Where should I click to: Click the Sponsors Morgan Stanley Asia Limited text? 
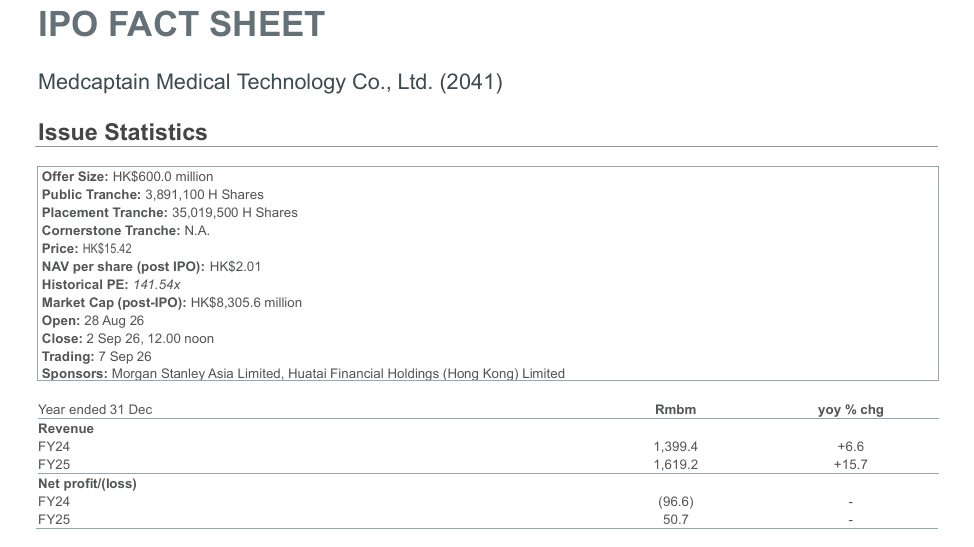(196, 374)
